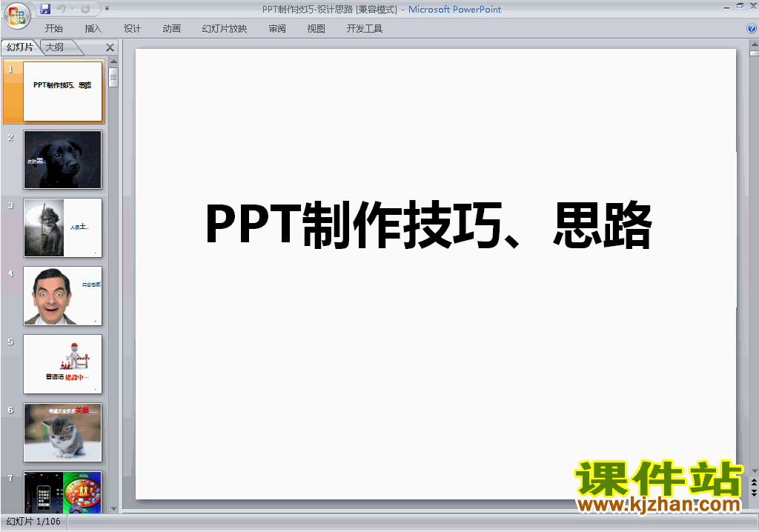Close the slide thumbnail pane

[x=110, y=47]
